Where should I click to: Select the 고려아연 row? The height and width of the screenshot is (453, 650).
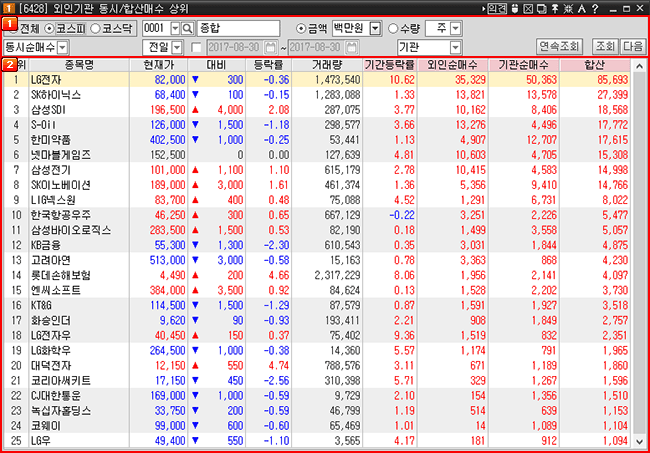(317, 260)
